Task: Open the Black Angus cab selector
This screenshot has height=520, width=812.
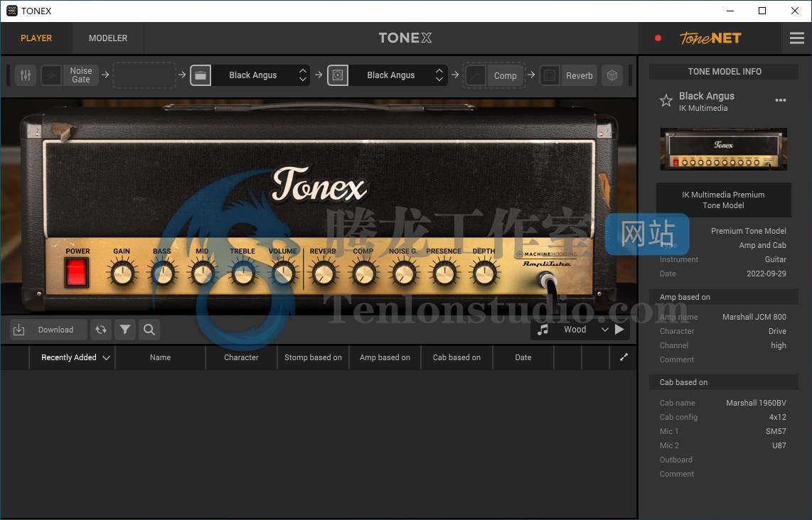Action: tap(398, 75)
